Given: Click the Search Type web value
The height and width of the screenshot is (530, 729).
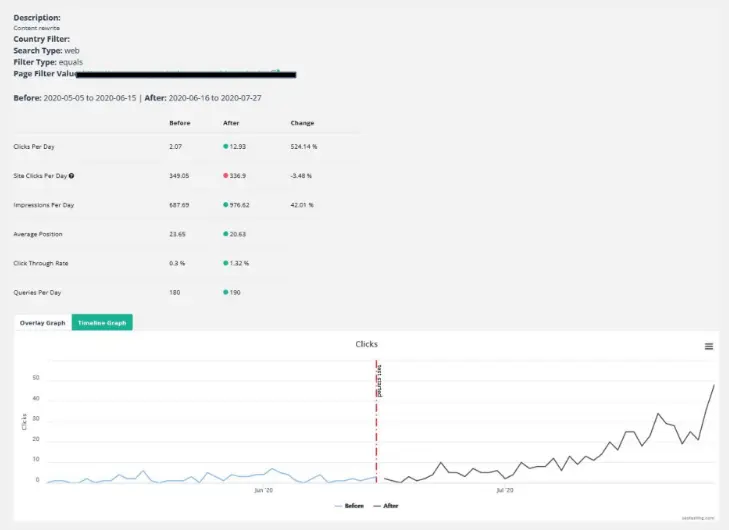Looking at the screenshot, I should tap(72, 51).
